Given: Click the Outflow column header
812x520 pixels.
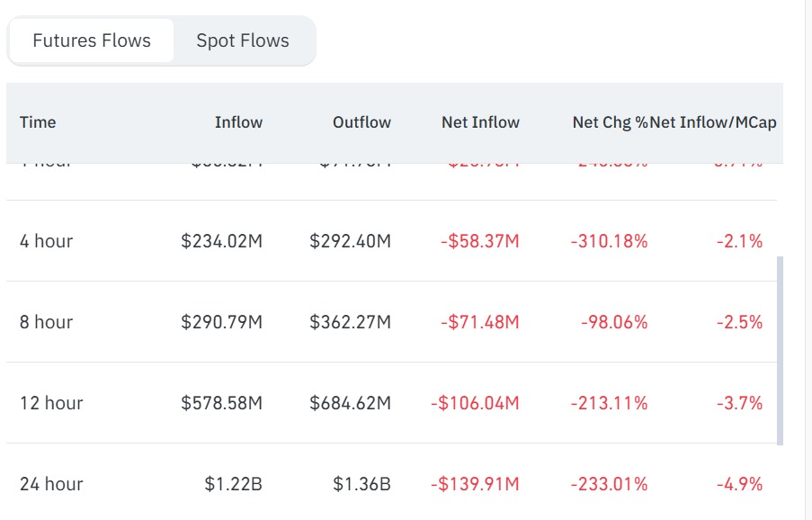Looking at the screenshot, I should (361, 122).
